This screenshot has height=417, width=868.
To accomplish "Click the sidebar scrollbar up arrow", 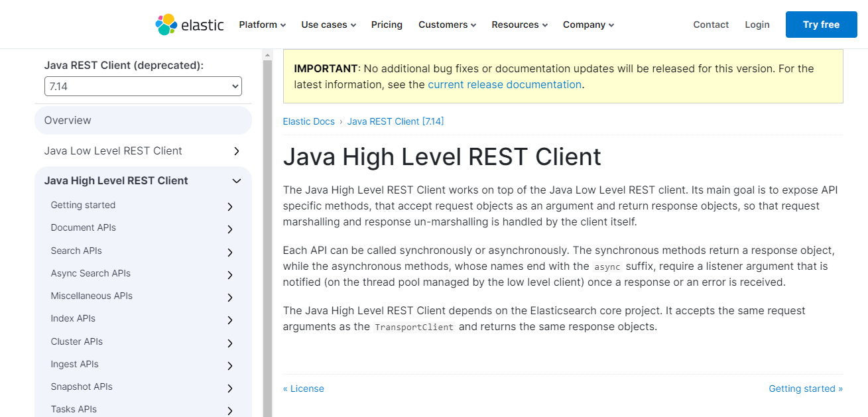I will coord(268,55).
